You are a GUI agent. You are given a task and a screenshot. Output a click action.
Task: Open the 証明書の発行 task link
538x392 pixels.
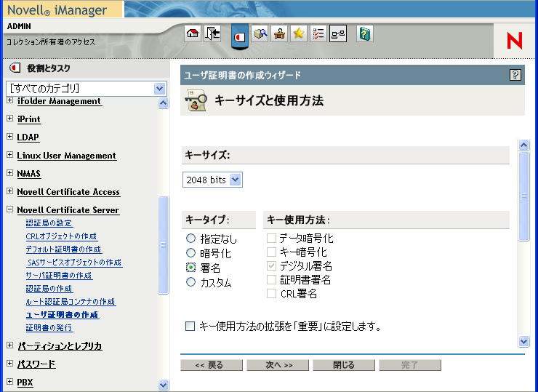coord(49,328)
